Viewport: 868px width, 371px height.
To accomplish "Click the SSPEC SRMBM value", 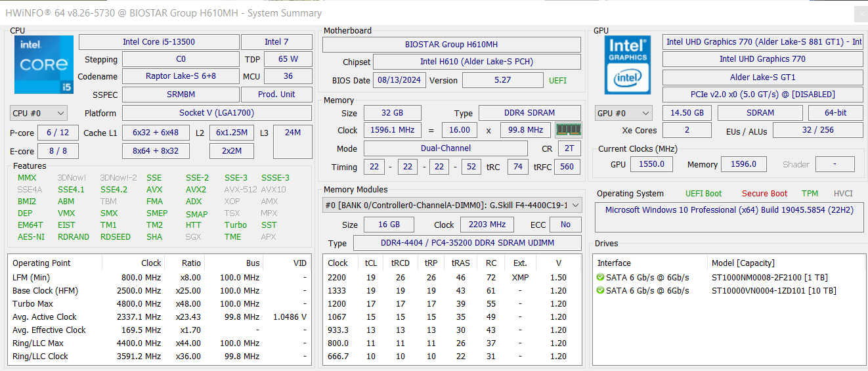I will 181,94.
